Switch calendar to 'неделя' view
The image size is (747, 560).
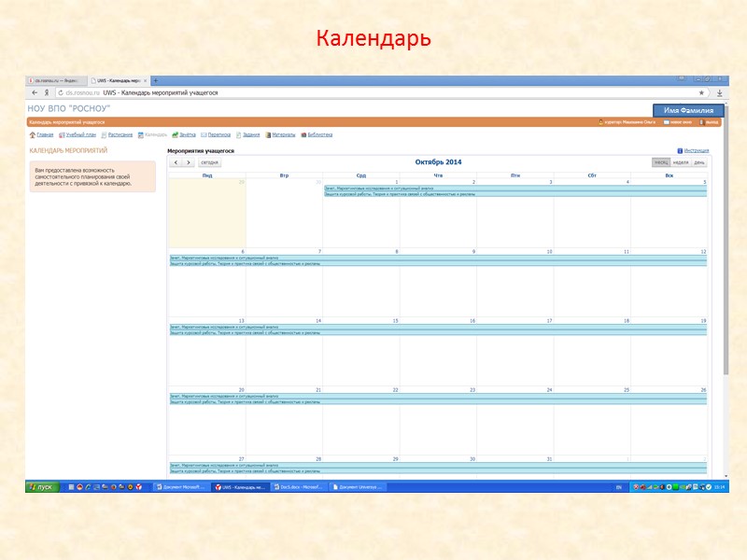pyautogui.click(x=681, y=162)
